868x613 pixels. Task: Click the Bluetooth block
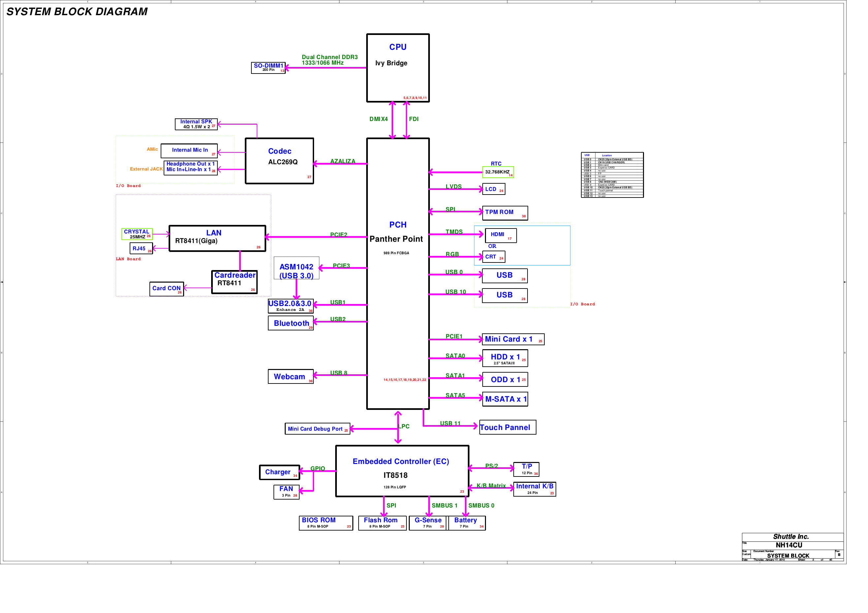290,323
